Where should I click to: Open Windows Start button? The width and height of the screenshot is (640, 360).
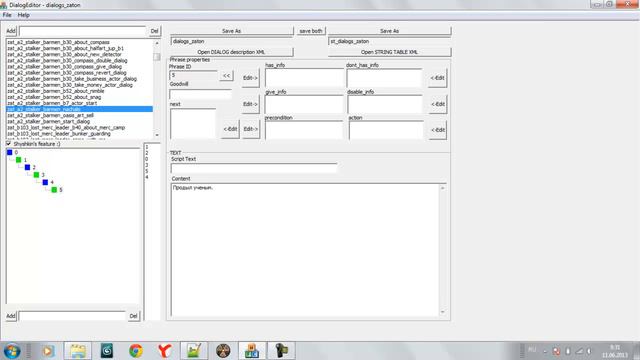point(12,351)
